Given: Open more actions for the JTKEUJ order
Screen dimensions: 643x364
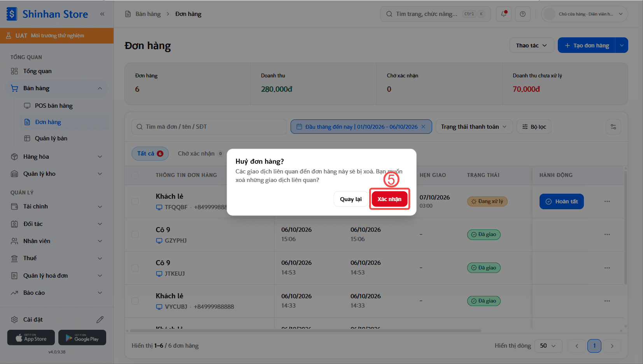Looking at the screenshot, I should coord(607,268).
